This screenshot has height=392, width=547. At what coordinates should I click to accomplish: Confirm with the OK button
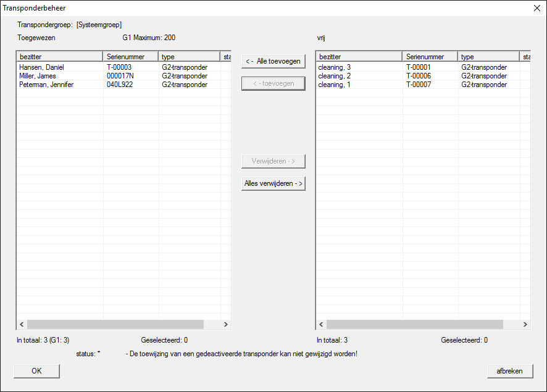point(36,371)
